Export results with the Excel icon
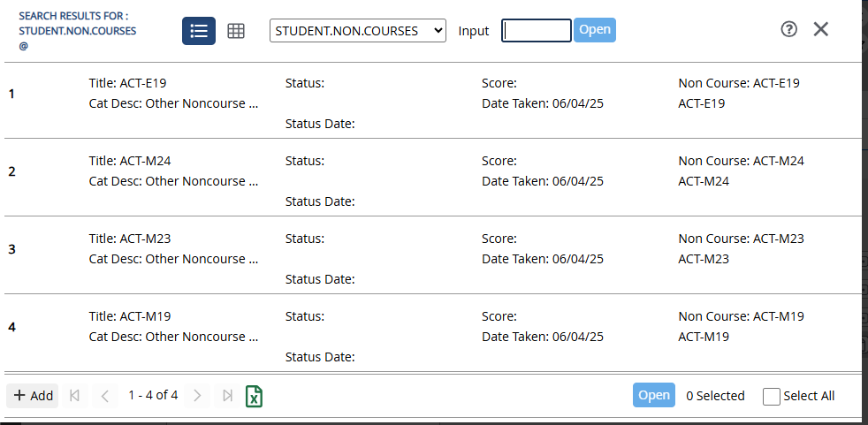The image size is (868, 425). [254, 396]
